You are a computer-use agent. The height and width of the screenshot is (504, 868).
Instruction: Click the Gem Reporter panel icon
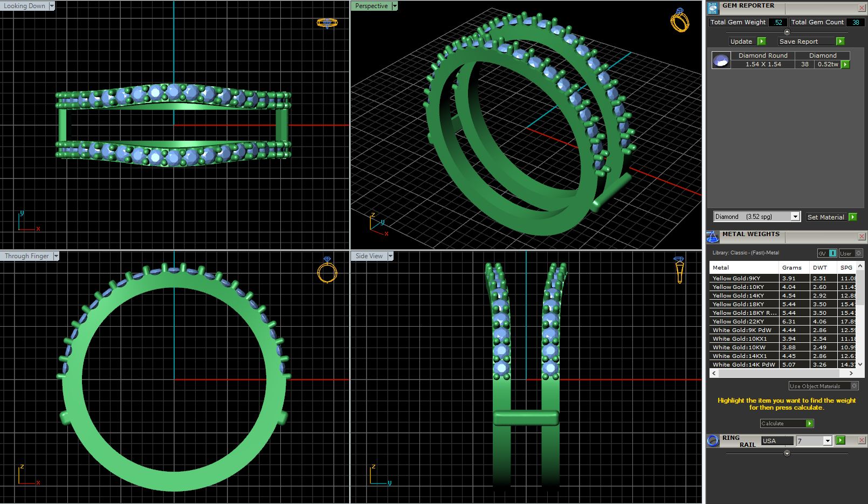click(713, 8)
